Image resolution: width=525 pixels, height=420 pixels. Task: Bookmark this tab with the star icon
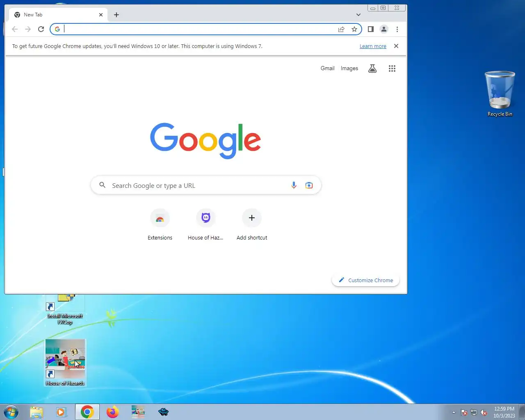[x=354, y=29]
